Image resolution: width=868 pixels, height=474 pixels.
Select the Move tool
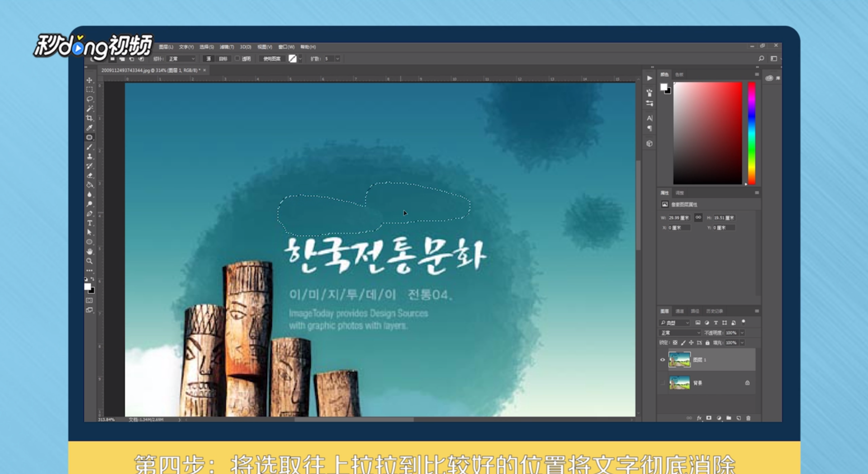pos(90,80)
